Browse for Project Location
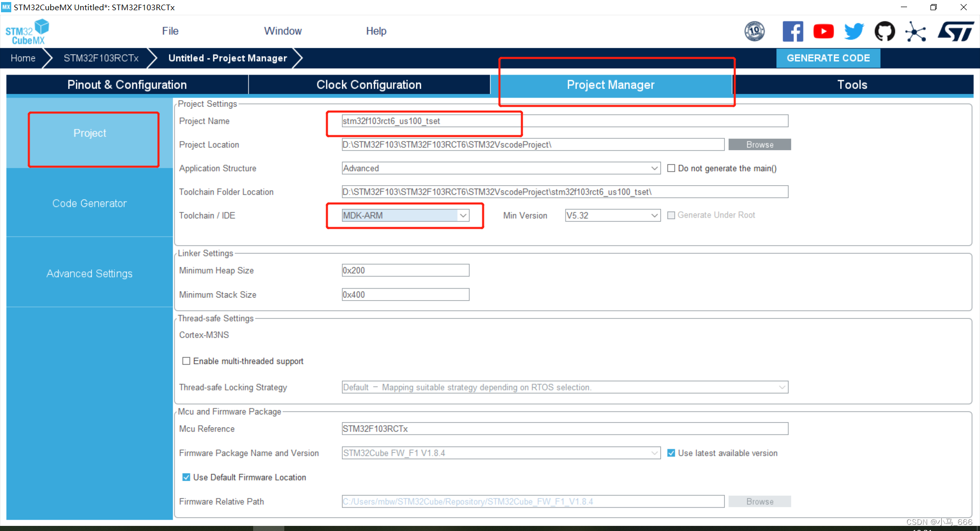 (760, 144)
